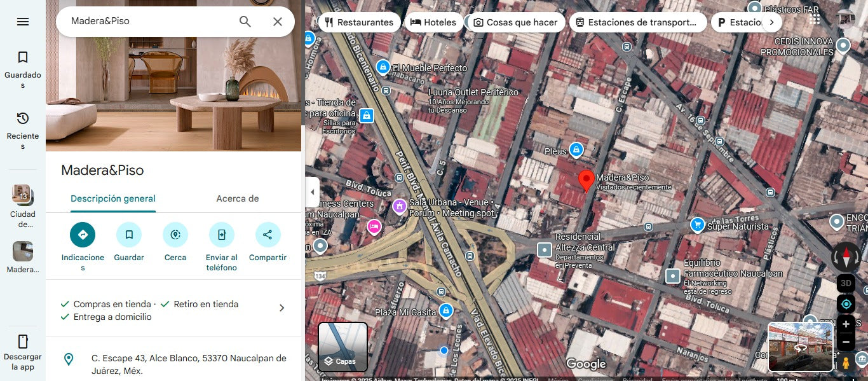Search nearby with Cerca button
This screenshot has height=381, width=868.
(175, 235)
